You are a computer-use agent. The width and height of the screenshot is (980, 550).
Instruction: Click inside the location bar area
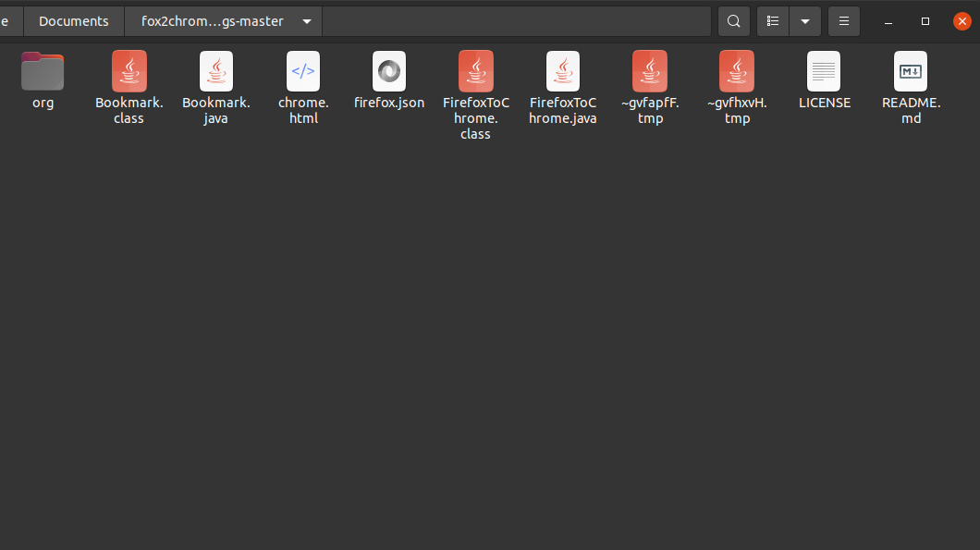point(518,20)
